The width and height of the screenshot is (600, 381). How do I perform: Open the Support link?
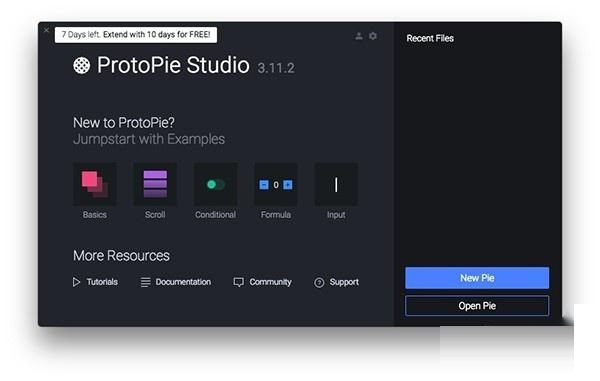[344, 282]
